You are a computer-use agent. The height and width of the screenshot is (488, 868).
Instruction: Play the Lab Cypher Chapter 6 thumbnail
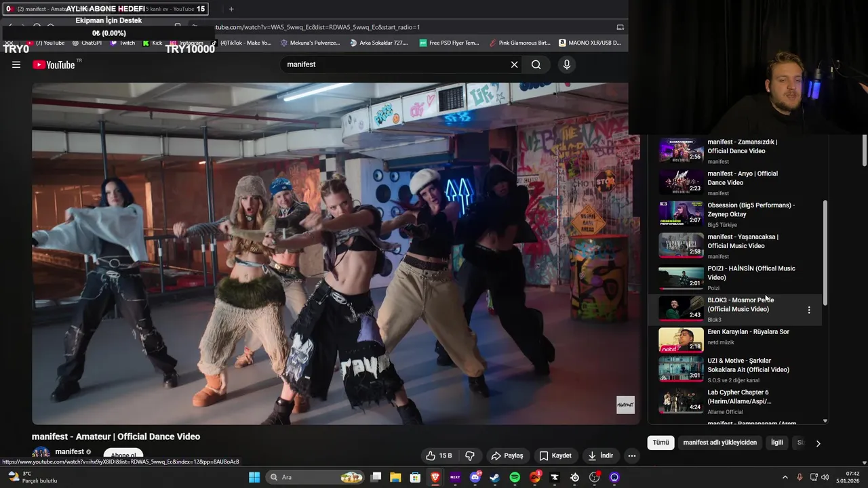681,401
